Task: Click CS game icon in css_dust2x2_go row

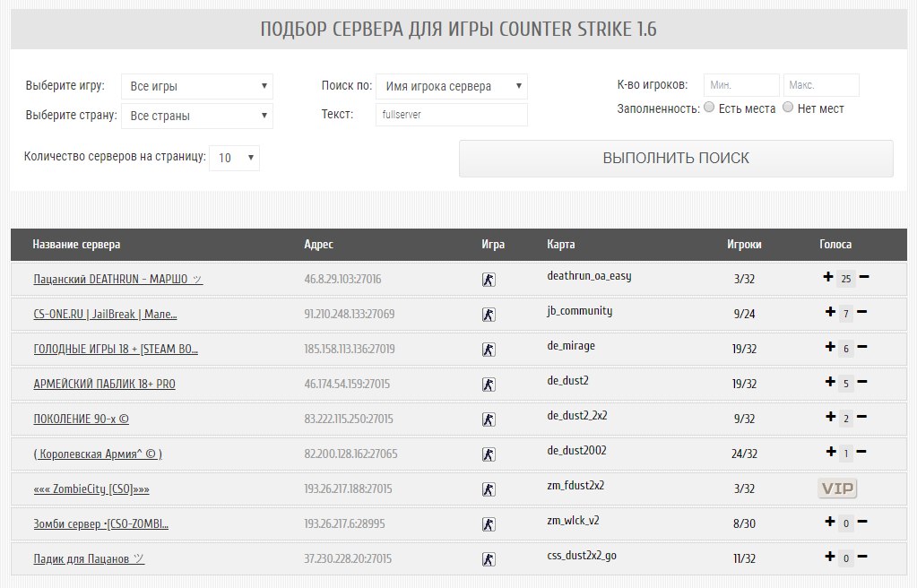Action: point(489,559)
